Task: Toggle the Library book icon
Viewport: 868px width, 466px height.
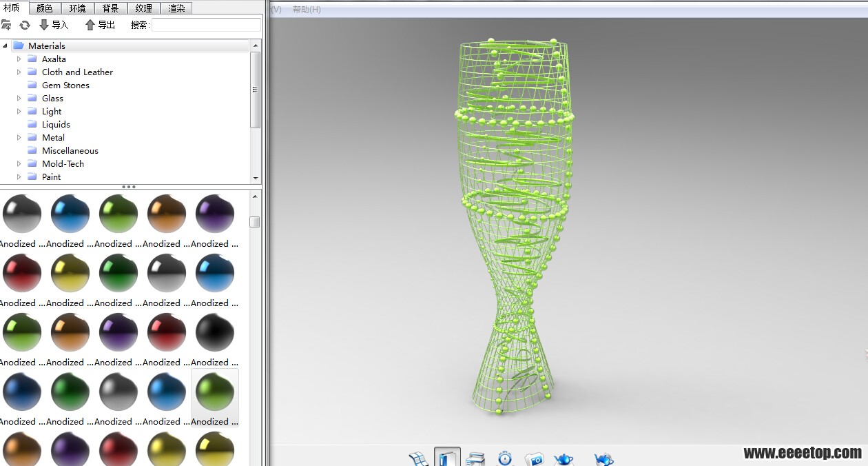Action: pos(447,458)
